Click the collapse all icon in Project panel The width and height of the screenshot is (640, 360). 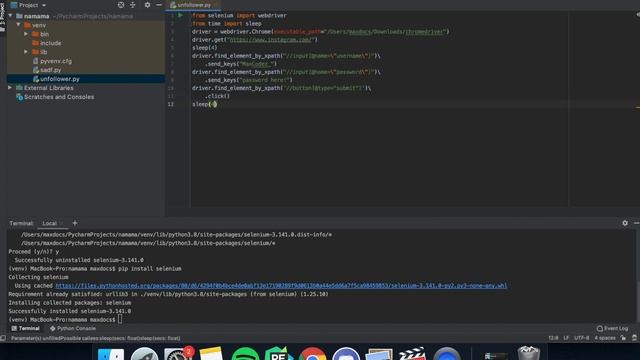[x=133, y=5]
